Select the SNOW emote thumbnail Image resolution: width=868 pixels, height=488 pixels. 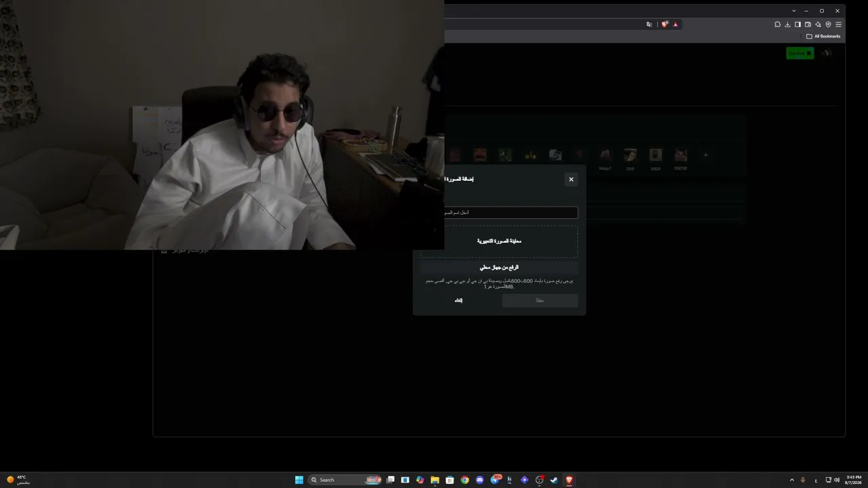point(680,155)
